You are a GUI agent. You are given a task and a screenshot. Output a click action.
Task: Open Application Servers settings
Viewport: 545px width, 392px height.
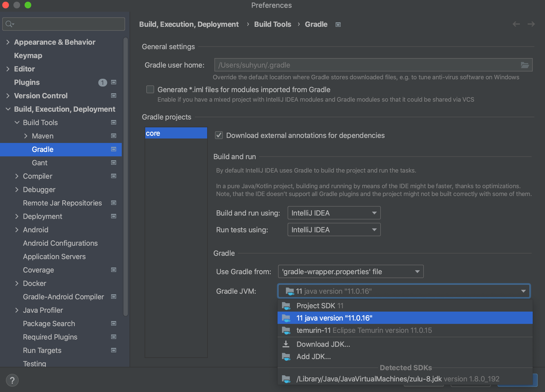tap(54, 257)
